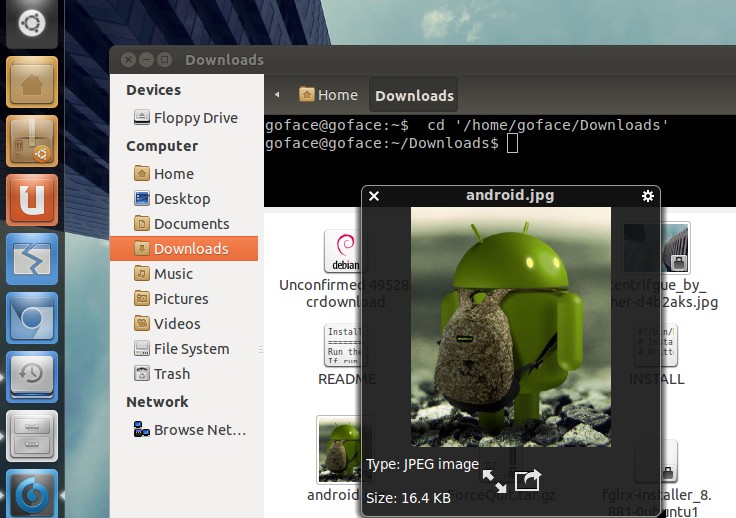Viewport: 736px width, 518px height.
Task: Open the Ubuntu One launcher icon
Action: pyautogui.click(x=32, y=200)
